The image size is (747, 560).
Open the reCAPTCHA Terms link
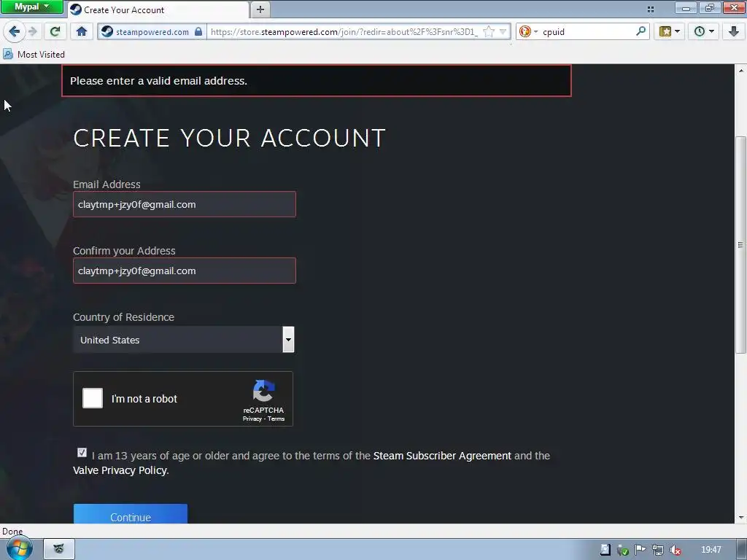click(276, 419)
